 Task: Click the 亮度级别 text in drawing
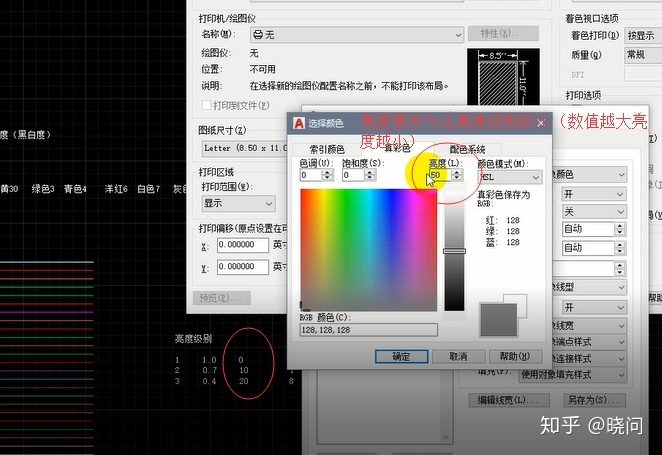click(193, 339)
